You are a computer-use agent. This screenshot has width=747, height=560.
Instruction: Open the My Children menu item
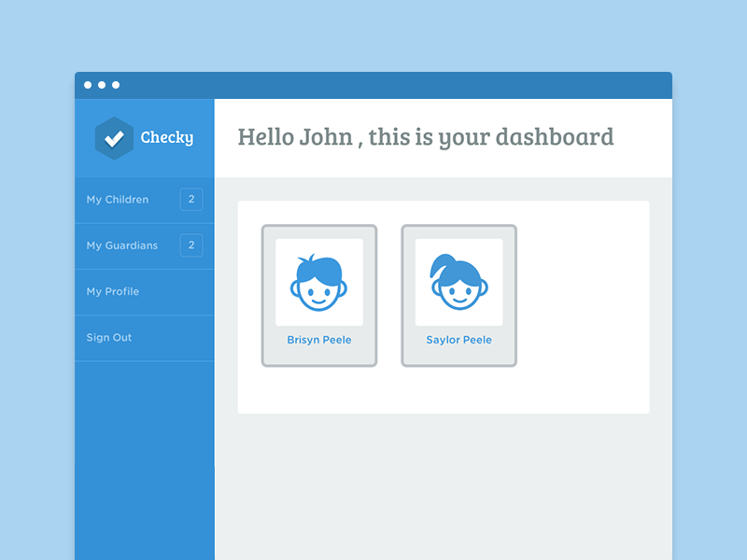click(x=145, y=200)
